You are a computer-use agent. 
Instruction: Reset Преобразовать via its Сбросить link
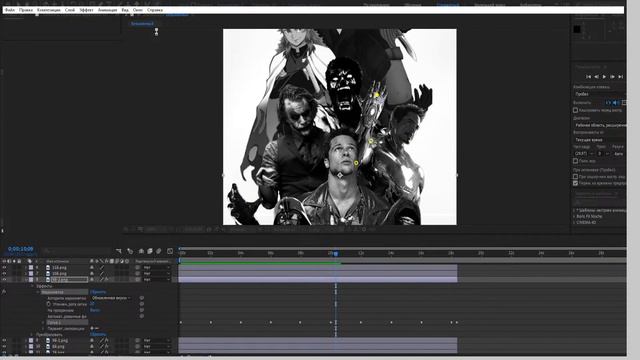98,334
